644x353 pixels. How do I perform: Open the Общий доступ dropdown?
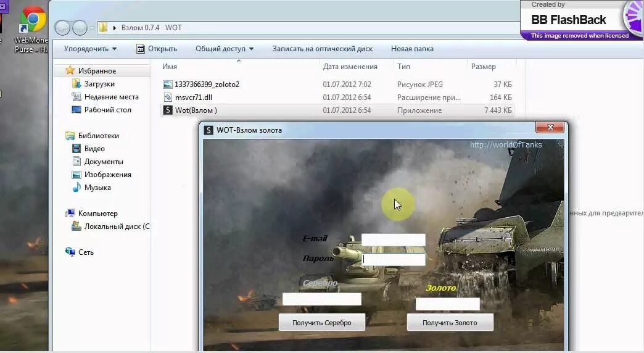(225, 49)
